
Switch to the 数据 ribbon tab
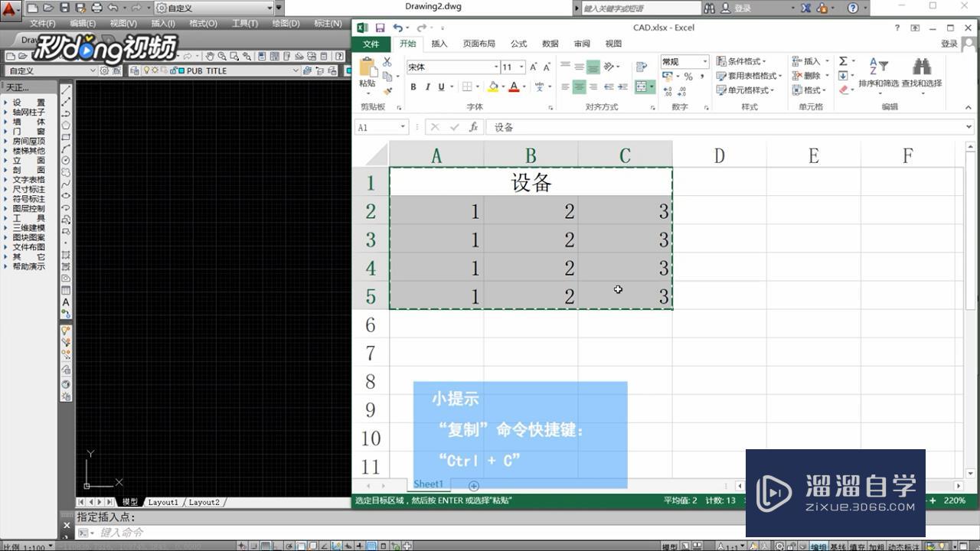click(x=550, y=44)
